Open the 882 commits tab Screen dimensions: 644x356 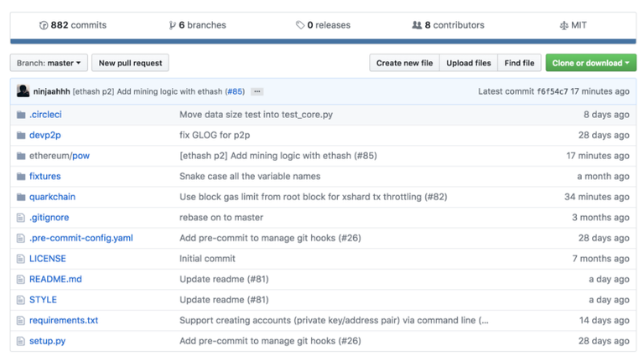[x=72, y=25]
